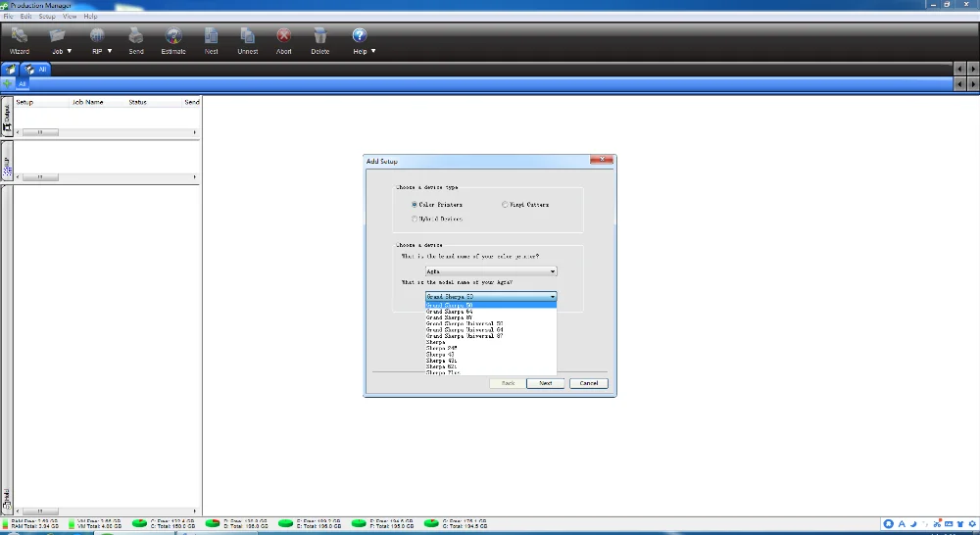Image resolution: width=980 pixels, height=535 pixels.
Task: Click Output panel scrollbar right arrow
Action: [x=195, y=132]
